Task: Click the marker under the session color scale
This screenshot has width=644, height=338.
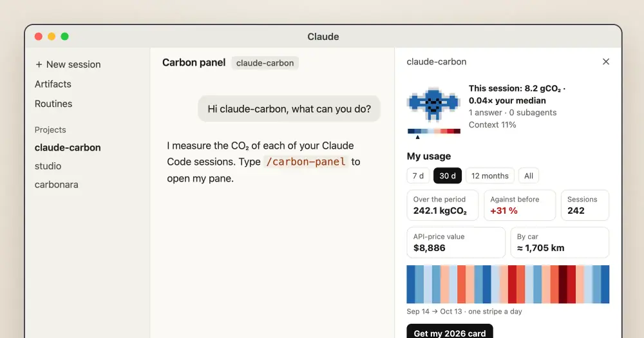Action: pos(418,137)
